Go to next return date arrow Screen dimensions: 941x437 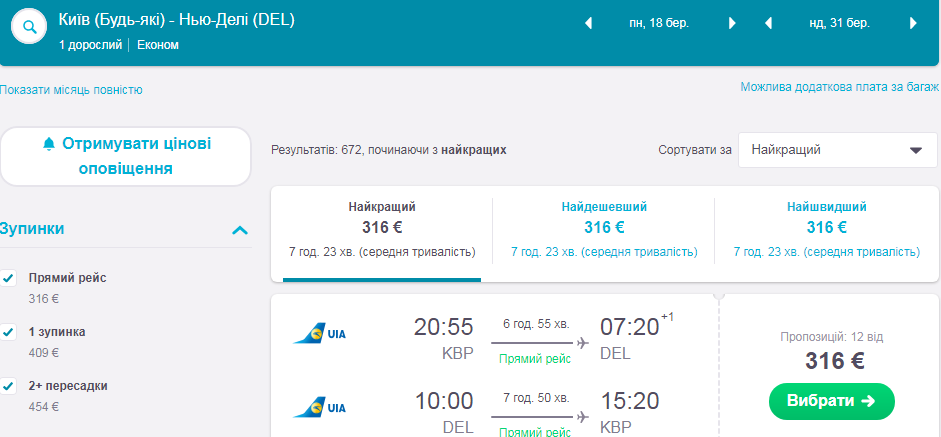click(x=913, y=23)
